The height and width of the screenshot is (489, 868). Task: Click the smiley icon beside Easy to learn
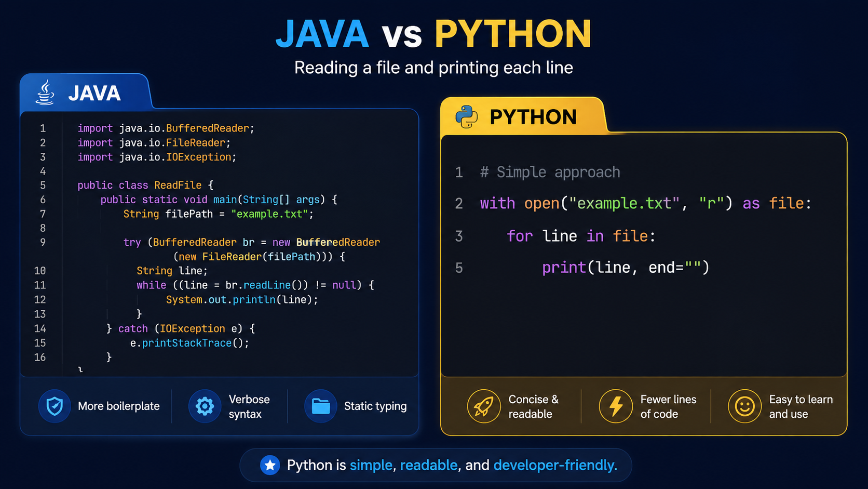tap(744, 406)
